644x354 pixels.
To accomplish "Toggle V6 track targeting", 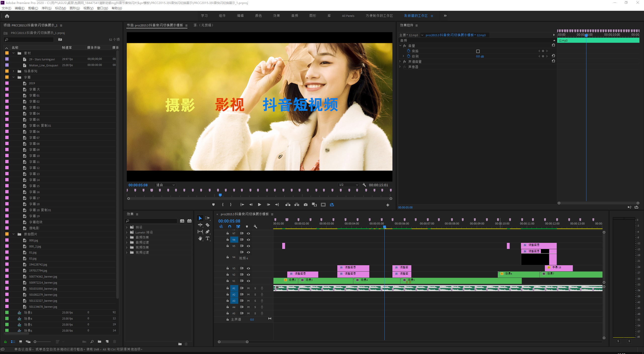I will tap(234, 240).
